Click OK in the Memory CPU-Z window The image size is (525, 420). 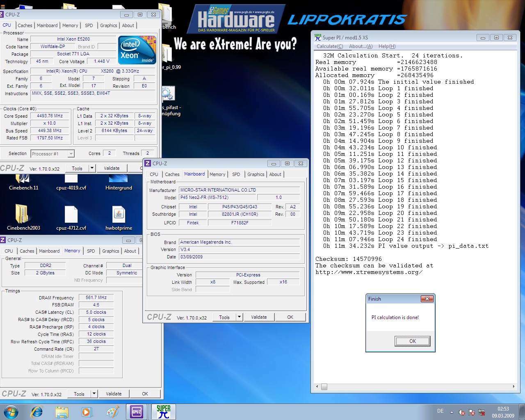click(x=145, y=394)
